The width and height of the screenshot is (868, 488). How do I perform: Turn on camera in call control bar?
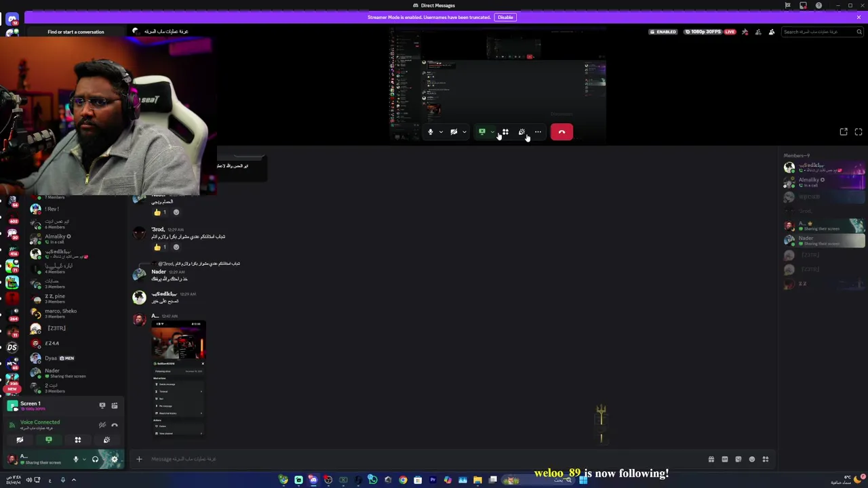click(x=454, y=132)
